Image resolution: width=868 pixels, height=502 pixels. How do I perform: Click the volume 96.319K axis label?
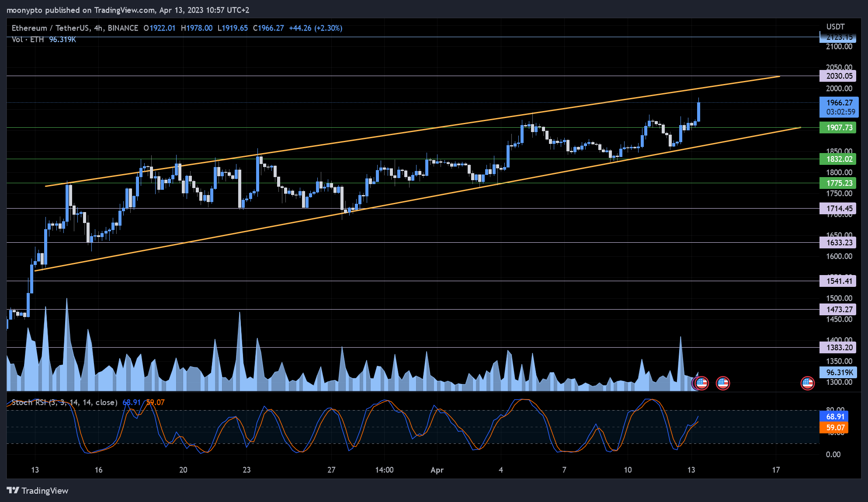click(x=838, y=373)
